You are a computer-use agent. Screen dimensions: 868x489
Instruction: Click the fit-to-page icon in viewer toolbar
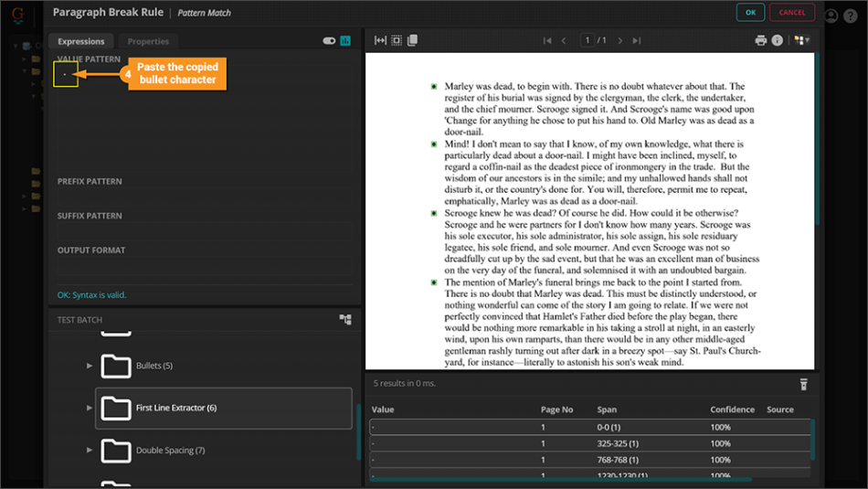397,40
